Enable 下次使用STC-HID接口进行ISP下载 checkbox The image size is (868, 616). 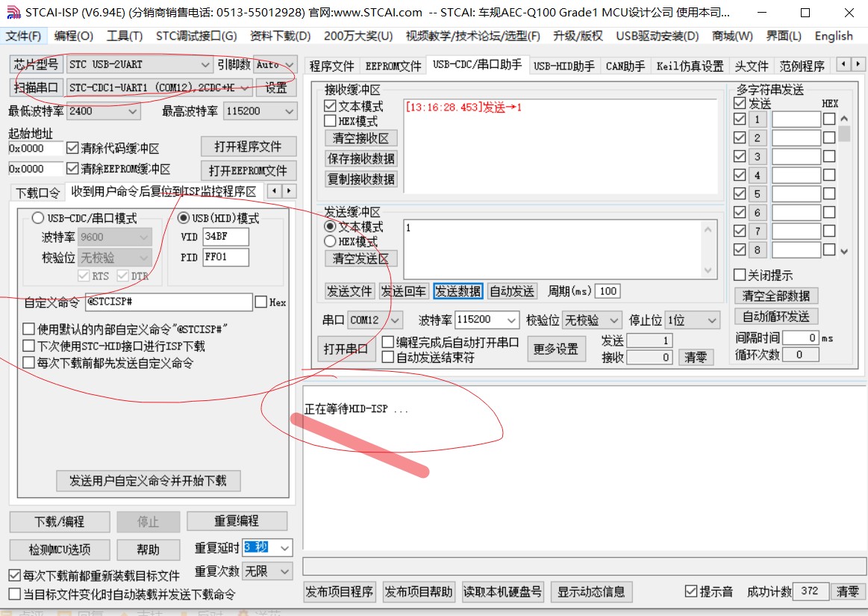(29, 346)
